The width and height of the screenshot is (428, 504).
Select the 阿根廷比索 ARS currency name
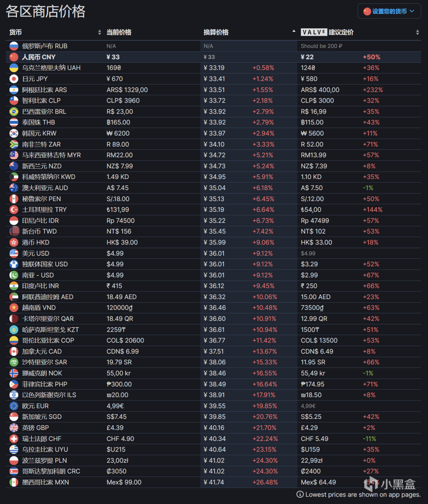point(44,90)
